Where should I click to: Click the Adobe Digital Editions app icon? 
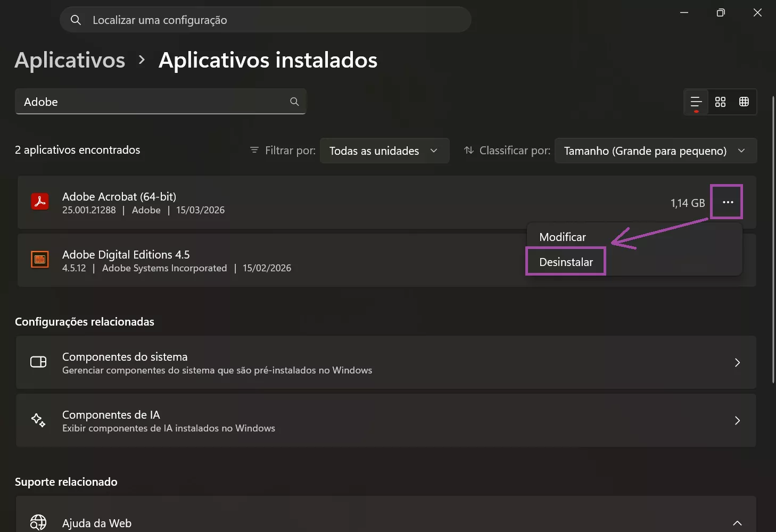click(x=40, y=260)
